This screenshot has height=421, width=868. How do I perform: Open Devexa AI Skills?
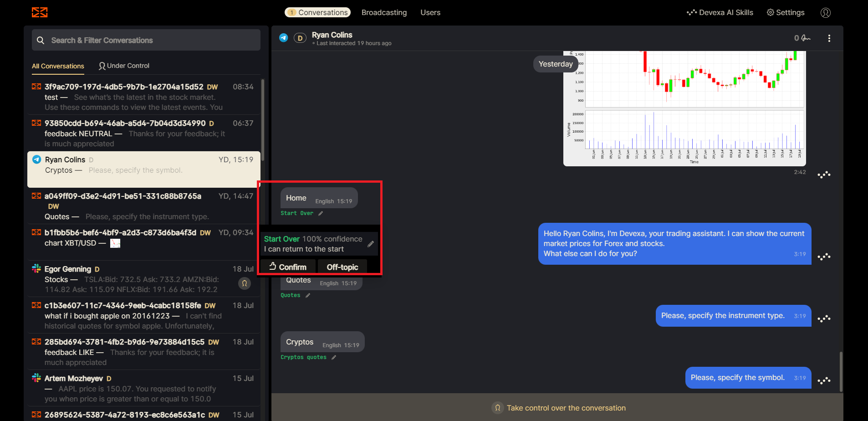(720, 13)
